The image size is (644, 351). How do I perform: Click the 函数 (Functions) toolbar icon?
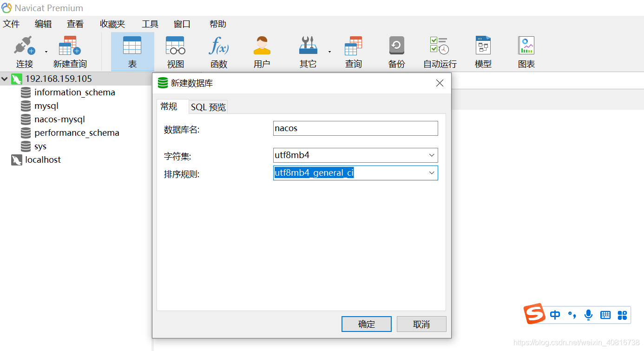[218, 50]
